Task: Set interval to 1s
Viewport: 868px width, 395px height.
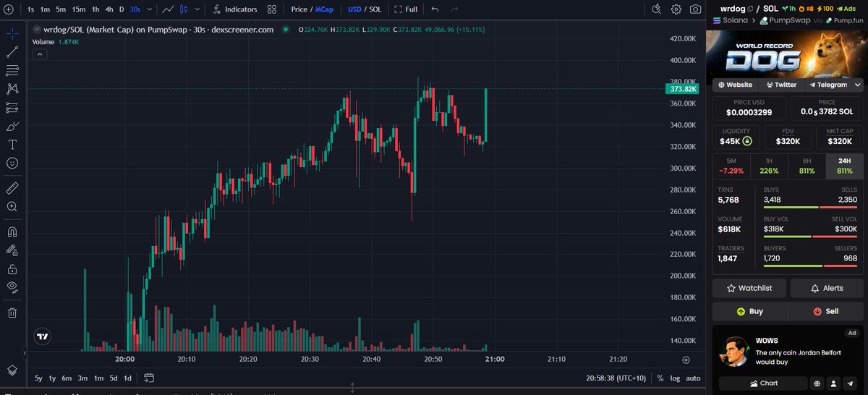Action: 30,9
